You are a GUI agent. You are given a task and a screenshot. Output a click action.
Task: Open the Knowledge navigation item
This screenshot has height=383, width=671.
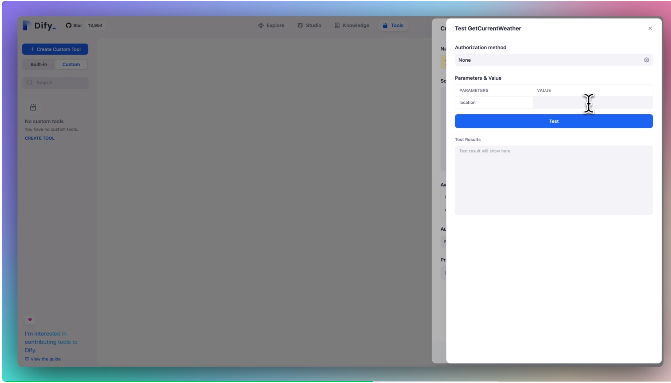click(x=352, y=25)
